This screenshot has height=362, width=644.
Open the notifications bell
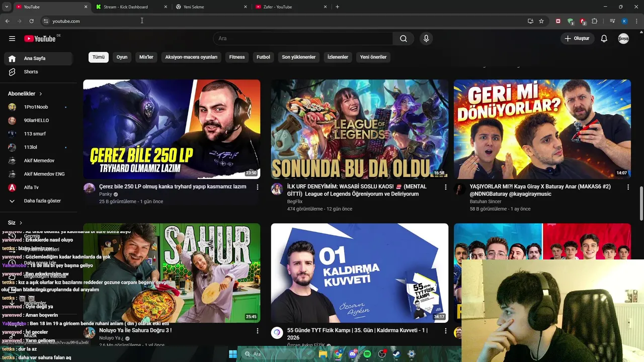pos(604,39)
